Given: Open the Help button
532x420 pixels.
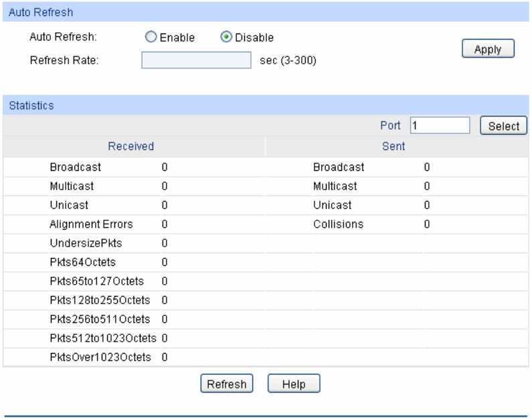Looking at the screenshot, I should point(294,384).
